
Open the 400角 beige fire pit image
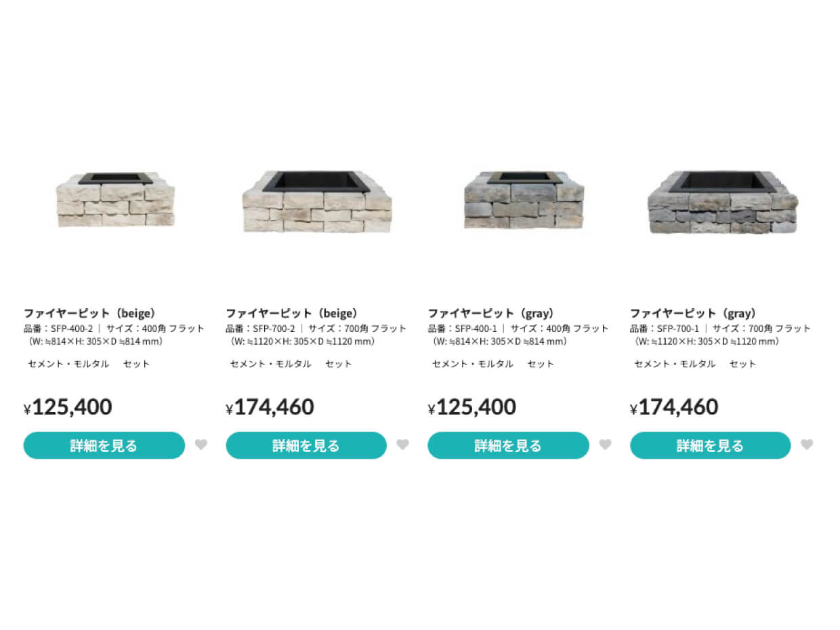click(116, 199)
